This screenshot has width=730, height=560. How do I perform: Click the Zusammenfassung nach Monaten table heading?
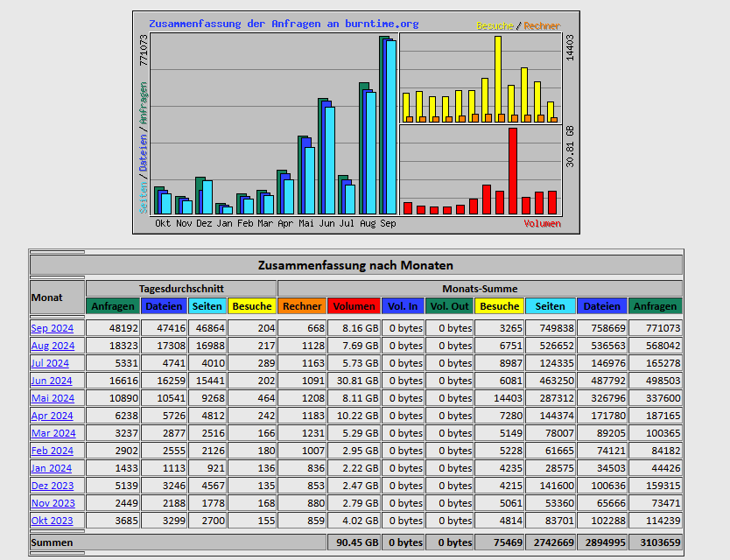(355, 265)
